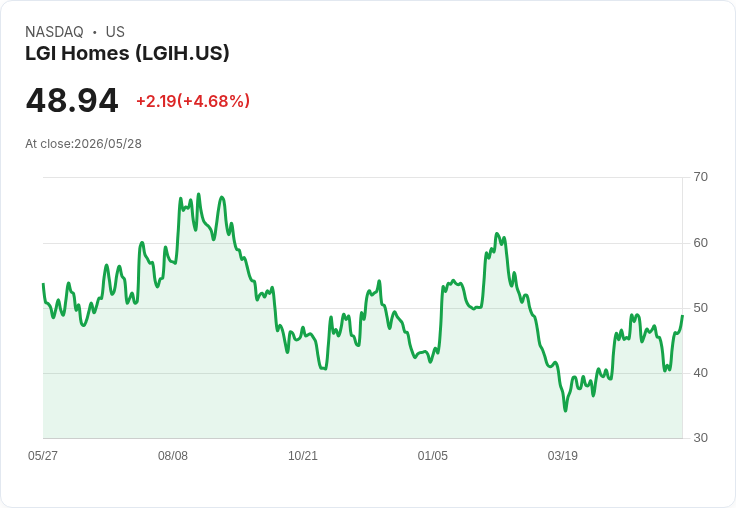Click the 10/21 date axis label
Screen dimensions: 736x508
click(303, 455)
